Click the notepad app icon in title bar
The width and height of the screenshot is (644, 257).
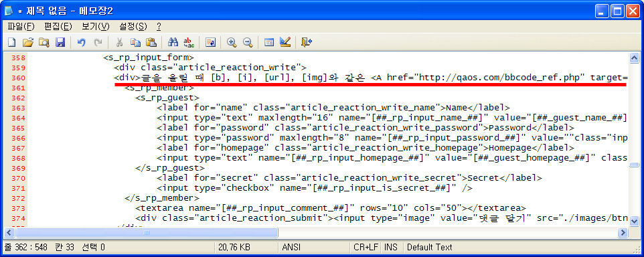[x=9, y=11]
